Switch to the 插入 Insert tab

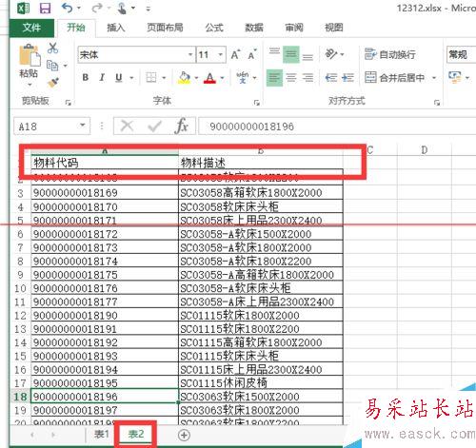point(115,28)
